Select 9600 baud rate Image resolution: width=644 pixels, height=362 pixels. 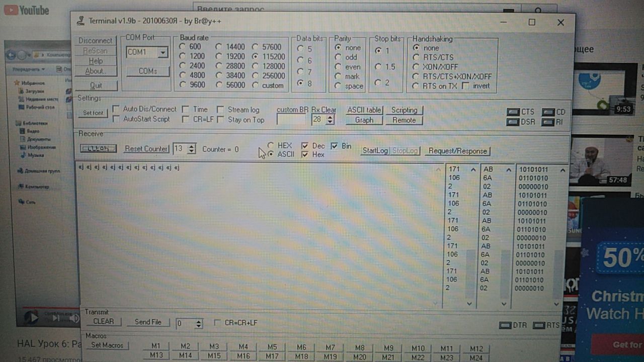pyautogui.click(x=183, y=85)
